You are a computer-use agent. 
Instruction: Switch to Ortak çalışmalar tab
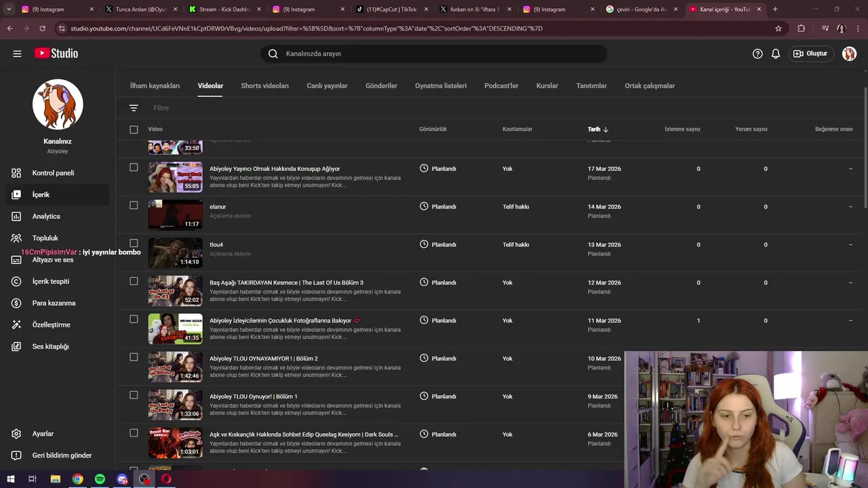[x=650, y=86]
